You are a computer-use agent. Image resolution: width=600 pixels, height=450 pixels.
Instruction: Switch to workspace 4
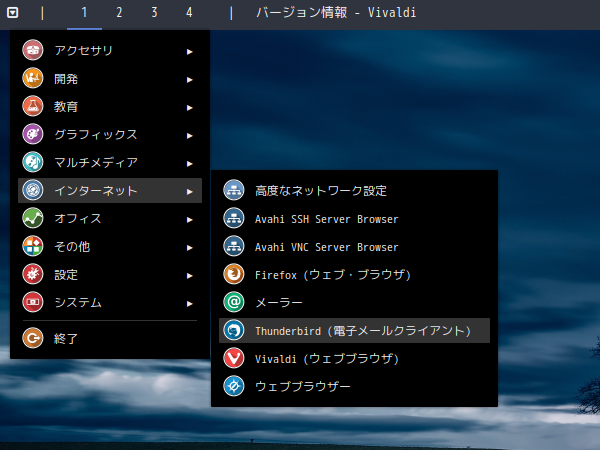[189, 13]
